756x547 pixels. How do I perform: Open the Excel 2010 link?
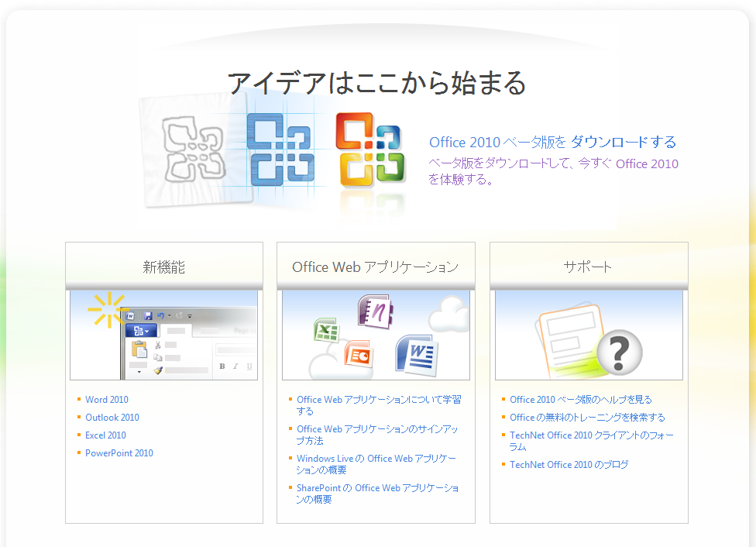point(105,435)
